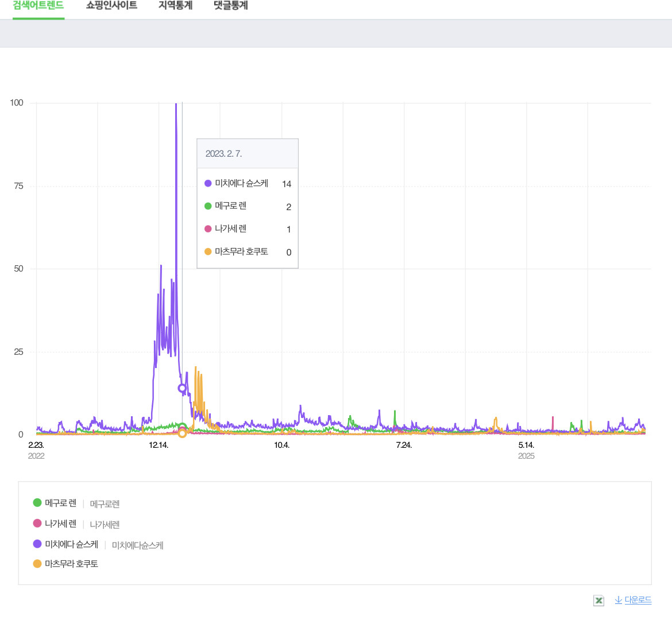
Task: Switch to the 검색어트렌드 tab
Action: pyautogui.click(x=38, y=6)
